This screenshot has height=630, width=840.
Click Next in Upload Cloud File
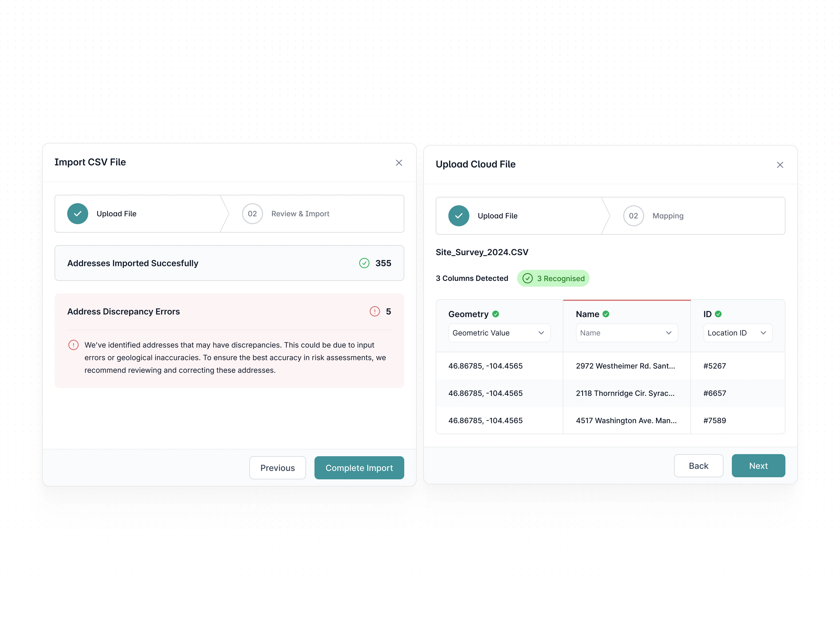pyautogui.click(x=758, y=466)
